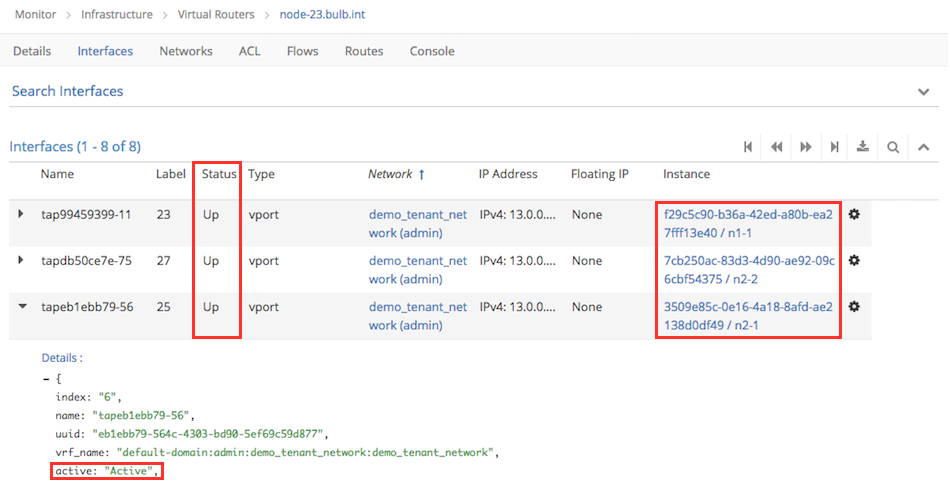Sort by the Label column header
Screen dimensions: 950x481
tap(170, 174)
